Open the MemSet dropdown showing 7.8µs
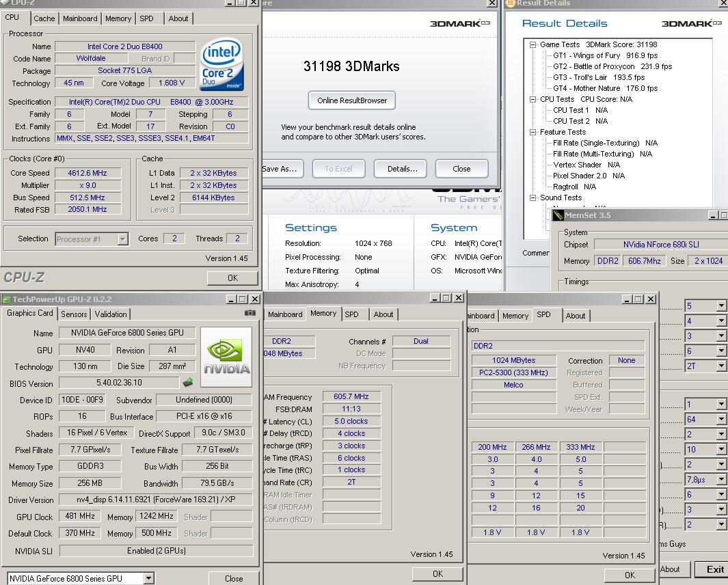The width and height of the screenshot is (728, 585). (x=721, y=480)
